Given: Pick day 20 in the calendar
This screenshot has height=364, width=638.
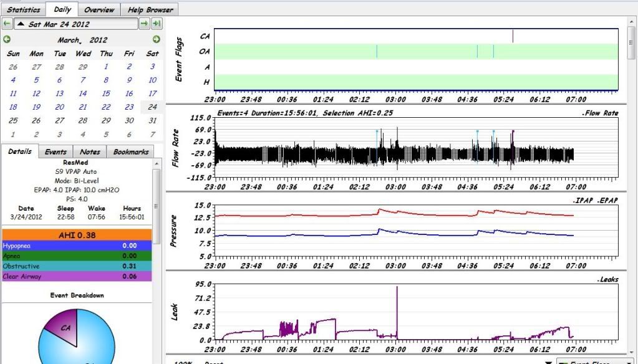Looking at the screenshot, I should point(60,107).
